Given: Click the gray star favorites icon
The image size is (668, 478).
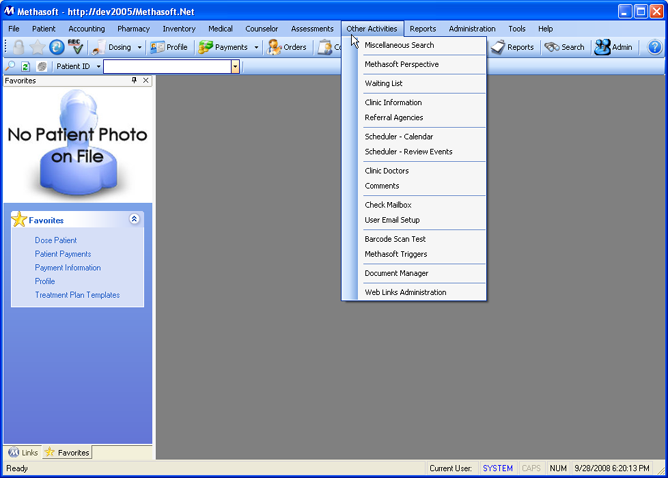Looking at the screenshot, I should click(x=37, y=47).
